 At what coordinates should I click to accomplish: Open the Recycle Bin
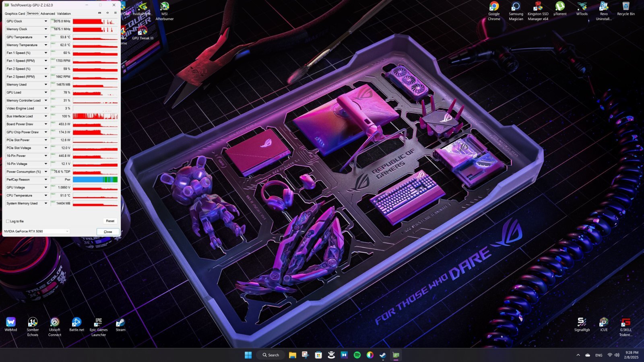tap(626, 9)
